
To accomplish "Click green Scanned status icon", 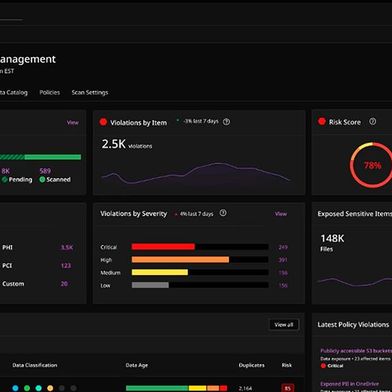I will [x=42, y=180].
